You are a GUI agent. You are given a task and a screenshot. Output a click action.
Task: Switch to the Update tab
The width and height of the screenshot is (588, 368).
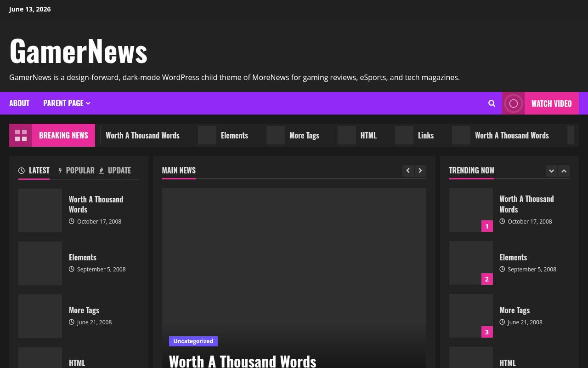pos(115,170)
